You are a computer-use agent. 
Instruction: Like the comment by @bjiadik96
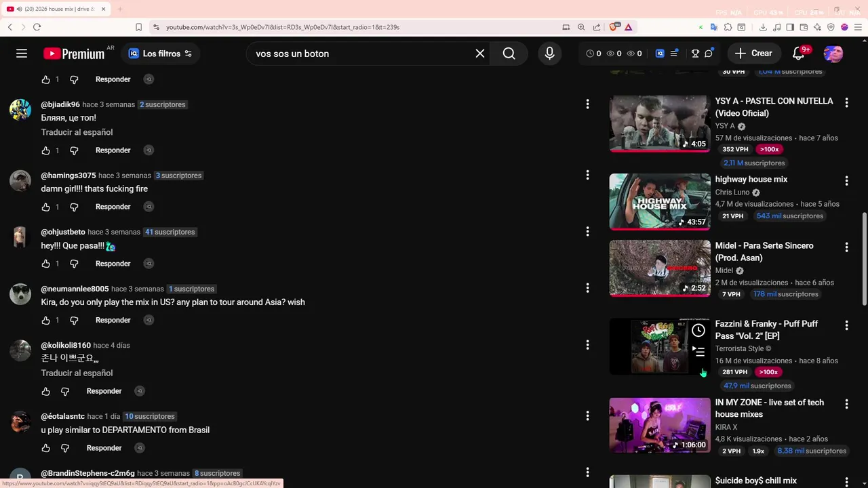46,150
